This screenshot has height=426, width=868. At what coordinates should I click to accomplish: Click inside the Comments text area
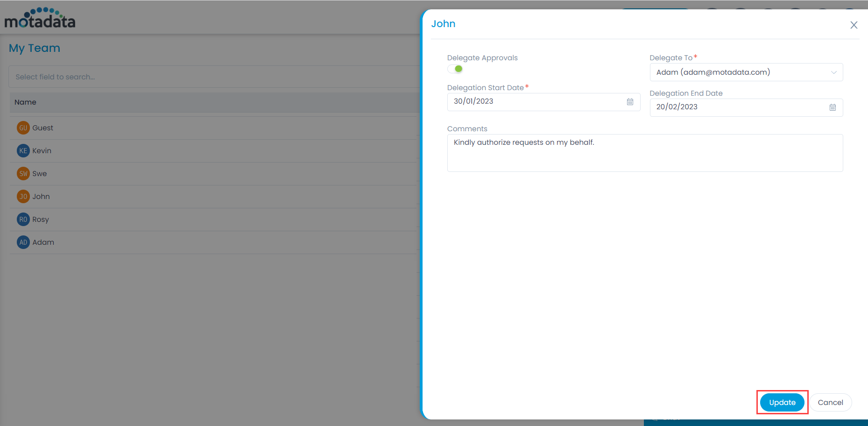644,153
